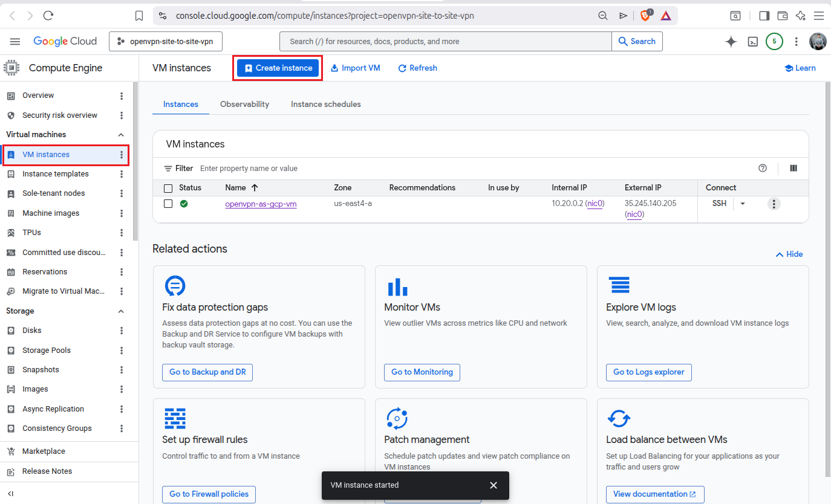
Task: Open Overview item's three-dot menu
Action: pos(122,95)
